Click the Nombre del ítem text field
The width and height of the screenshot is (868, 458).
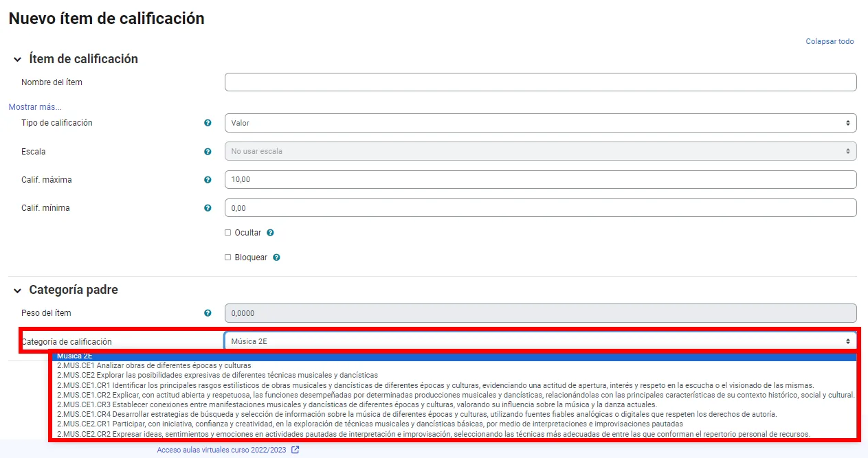click(540, 82)
